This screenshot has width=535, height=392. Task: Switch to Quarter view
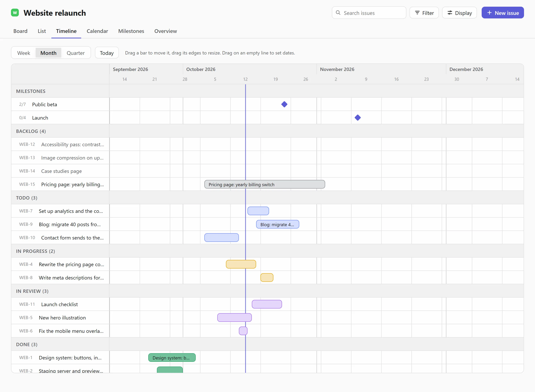pos(76,53)
